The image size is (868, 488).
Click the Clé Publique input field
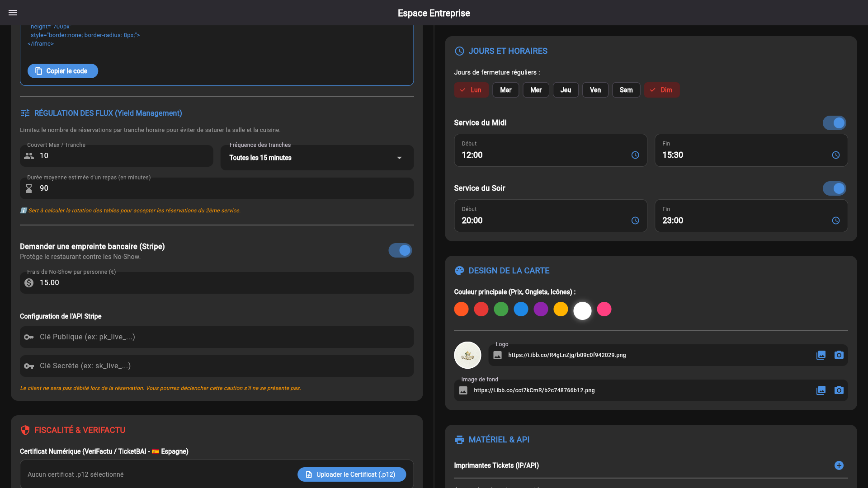(x=217, y=337)
